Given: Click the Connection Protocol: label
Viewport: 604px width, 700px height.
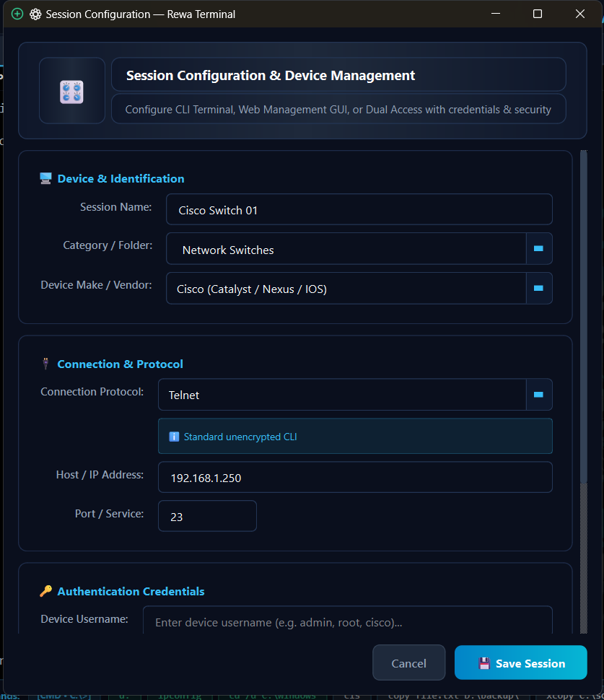Looking at the screenshot, I should pos(92,392).
